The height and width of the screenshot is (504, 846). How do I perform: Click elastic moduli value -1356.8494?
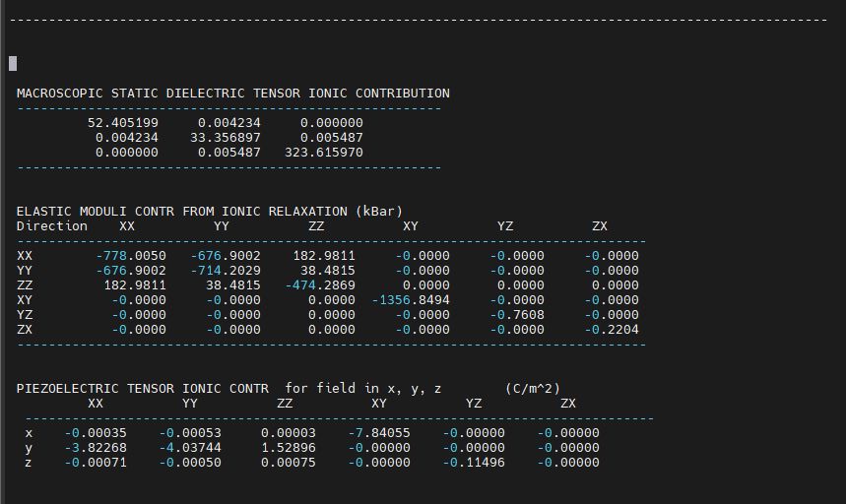(411, 300)
